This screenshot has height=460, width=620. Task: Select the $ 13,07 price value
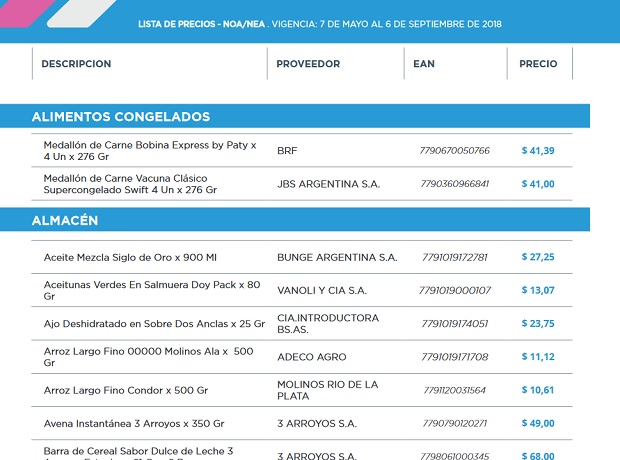coord(538,291)
